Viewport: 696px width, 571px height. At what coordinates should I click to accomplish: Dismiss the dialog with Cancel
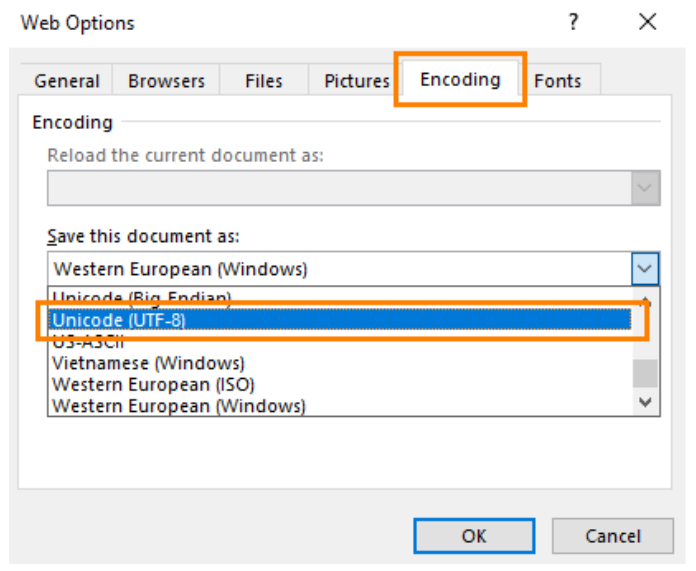tap(613, 536)
